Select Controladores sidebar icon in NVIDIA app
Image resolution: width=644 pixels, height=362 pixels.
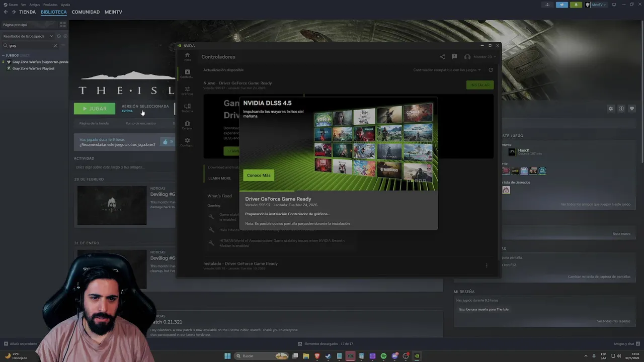pyautogui.click(x=187, y=73)
